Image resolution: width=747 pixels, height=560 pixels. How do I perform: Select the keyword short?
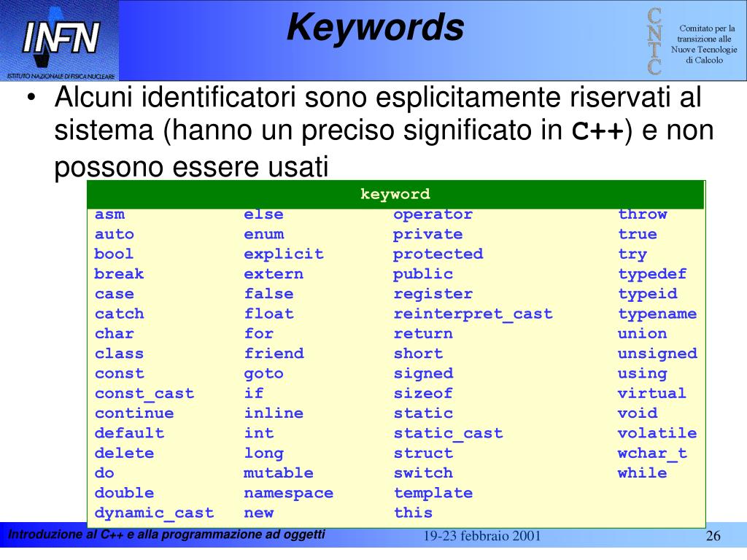click(x=418, y=354)
